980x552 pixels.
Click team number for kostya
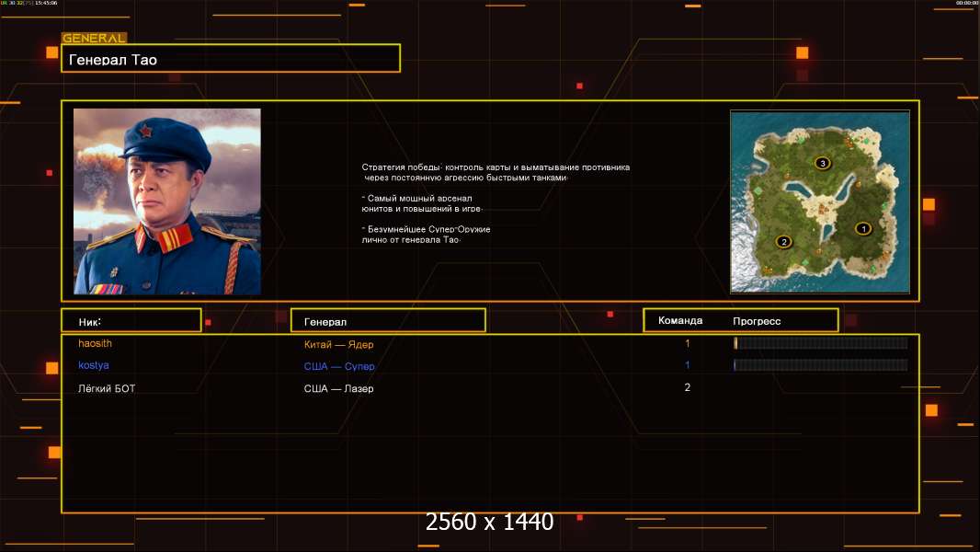(688, 365)
